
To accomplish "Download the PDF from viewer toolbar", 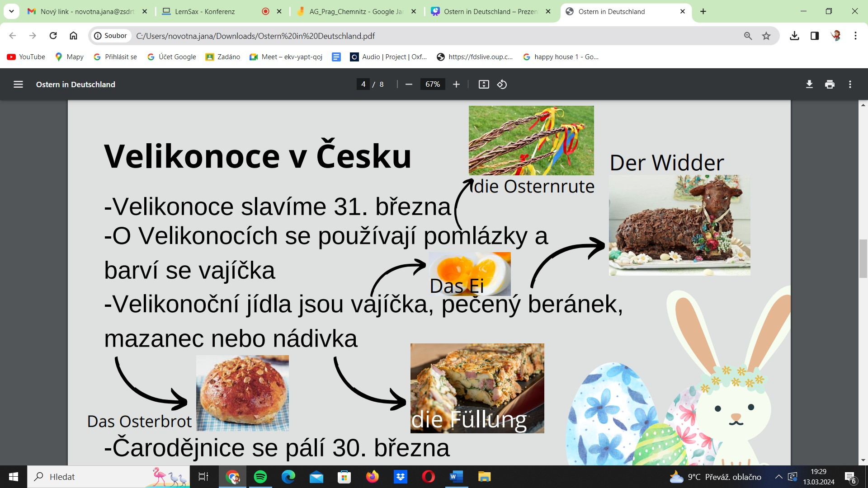I will 809,84.
